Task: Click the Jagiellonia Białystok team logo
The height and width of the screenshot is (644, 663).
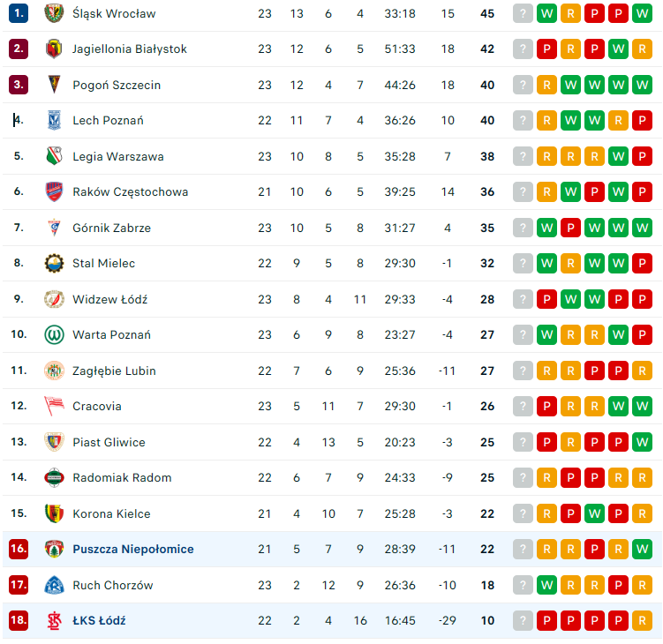Action: point(55,49)
